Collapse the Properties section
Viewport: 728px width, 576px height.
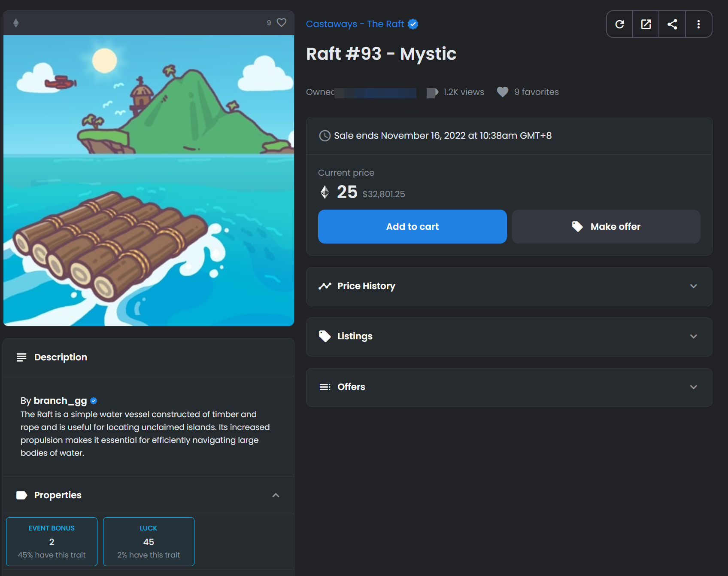[276, 495]
